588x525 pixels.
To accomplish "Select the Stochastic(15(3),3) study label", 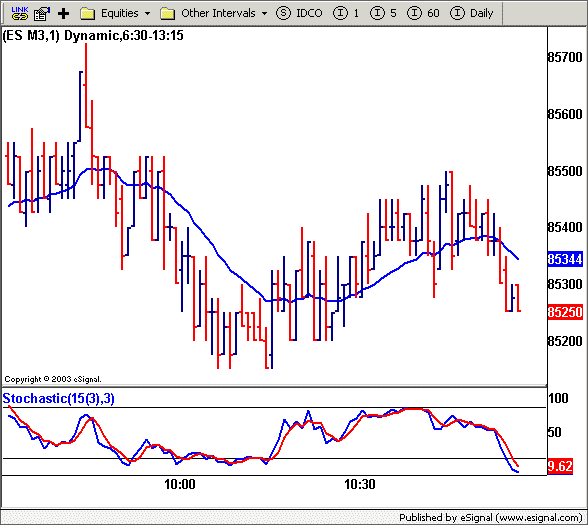I will click(58, 398).
